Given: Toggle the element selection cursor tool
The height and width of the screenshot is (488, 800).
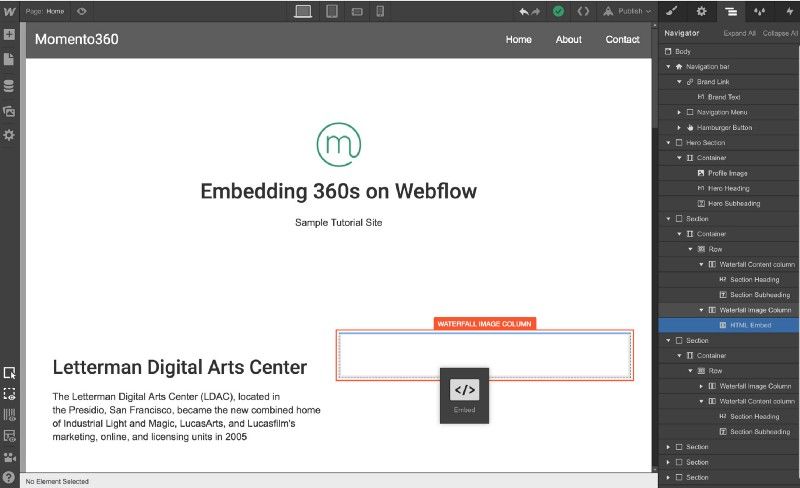Looking at the screenshot, I should point(9,373).
